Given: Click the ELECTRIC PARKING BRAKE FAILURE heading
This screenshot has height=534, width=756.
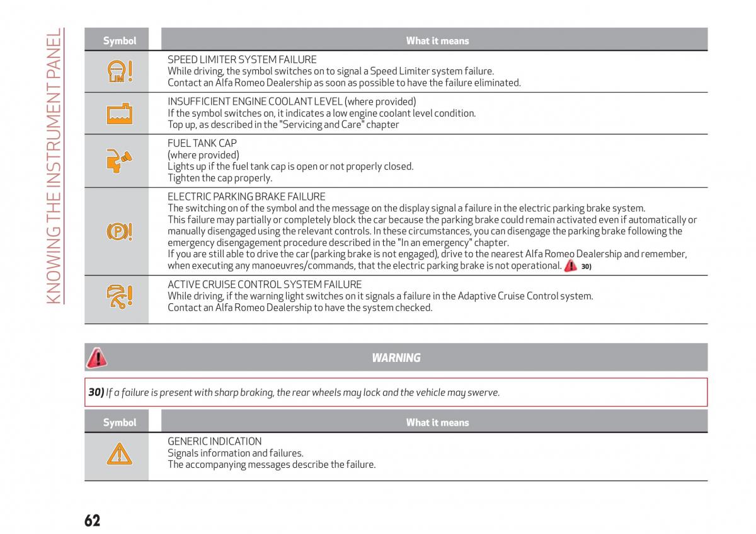Looking at the screenshot, I should click(x=247, y=197).
